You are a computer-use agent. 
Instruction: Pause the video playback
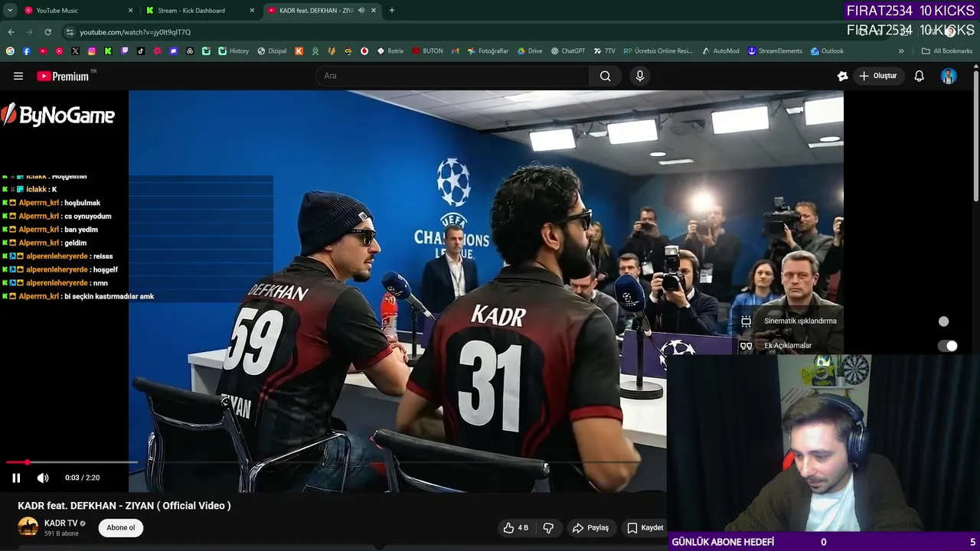tap(16, 478)
